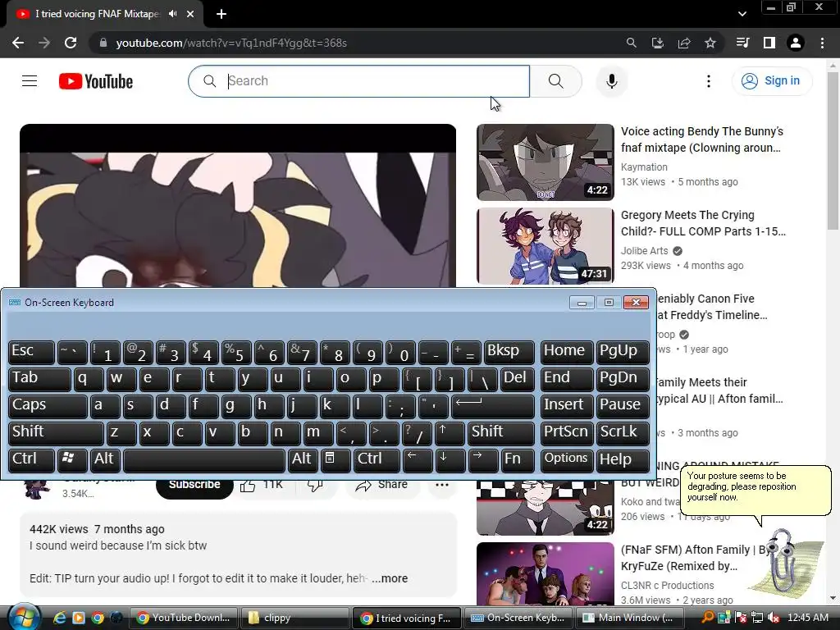The image size is (840, 630).
Task: Reload the page with refresh icon
Action: click(x=71, y=43)
